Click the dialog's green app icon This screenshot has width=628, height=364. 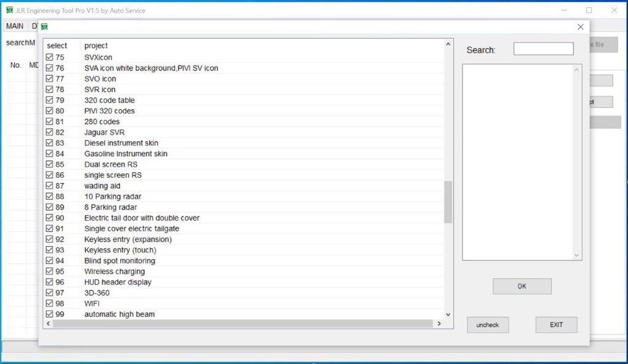(x=44, y=27)
